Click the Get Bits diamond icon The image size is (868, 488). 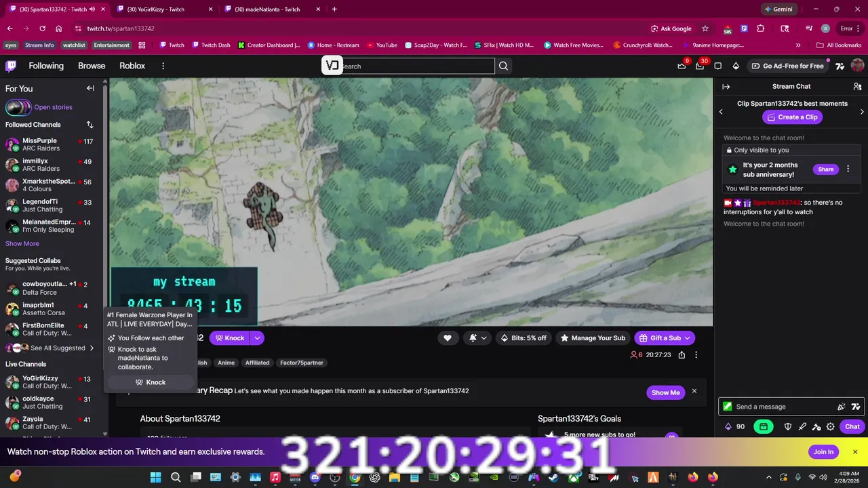(x=736, y=66)
